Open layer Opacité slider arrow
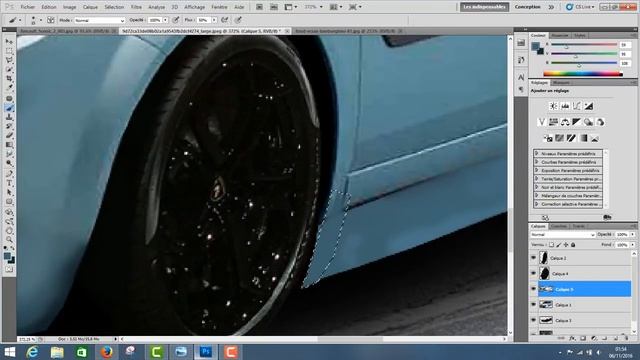Screen dimensions: 640x360 click(633, 235)
